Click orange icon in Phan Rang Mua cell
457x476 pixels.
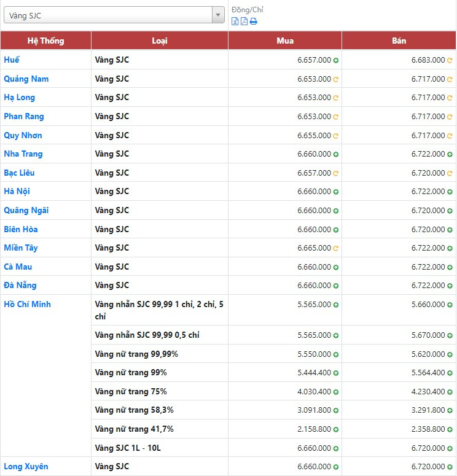(x=336, y=117)
